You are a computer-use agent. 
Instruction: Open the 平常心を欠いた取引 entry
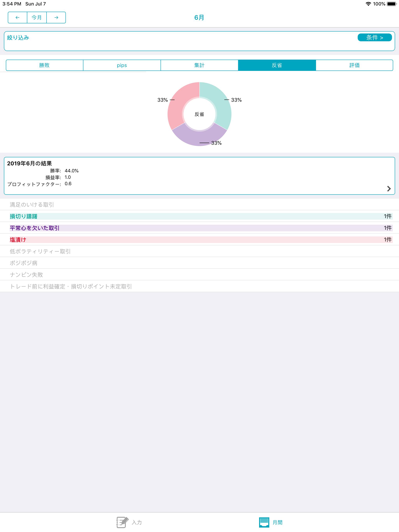pyautogui.click(x=199, y=228)
